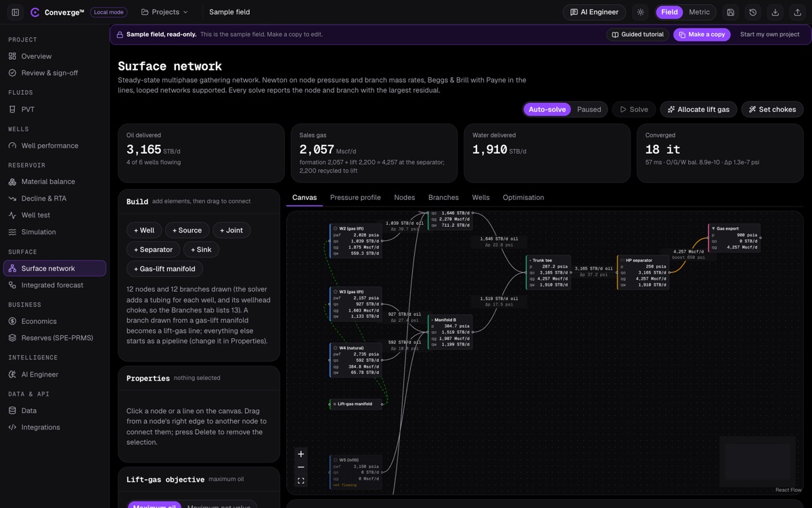Screen dimensions: 812x508
Task: Open the Guided tutorial
Action: pos(637,35)
